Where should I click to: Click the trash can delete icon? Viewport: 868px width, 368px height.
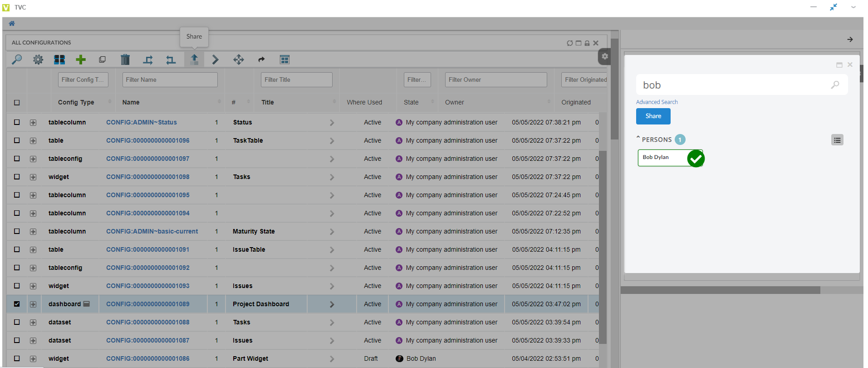(125, 60)
